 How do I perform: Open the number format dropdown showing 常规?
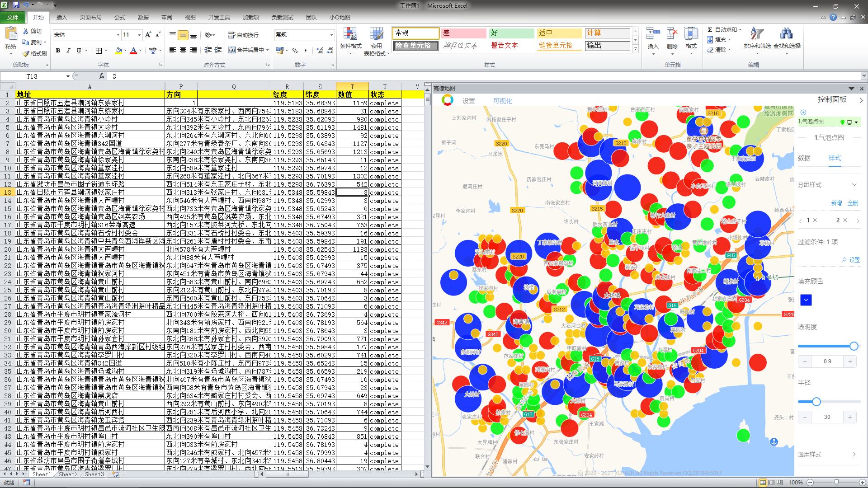pyautogui.click(x=331, y=35)
